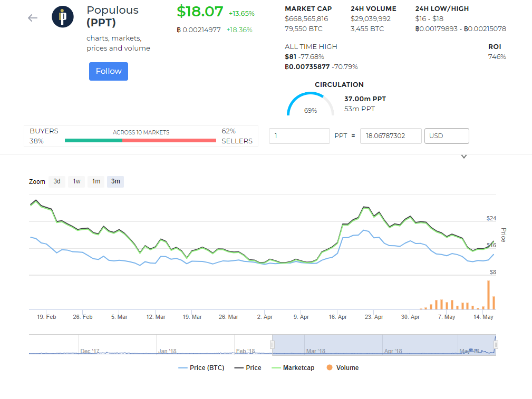Click the 69% circulation gauge

tap(311, 104)
